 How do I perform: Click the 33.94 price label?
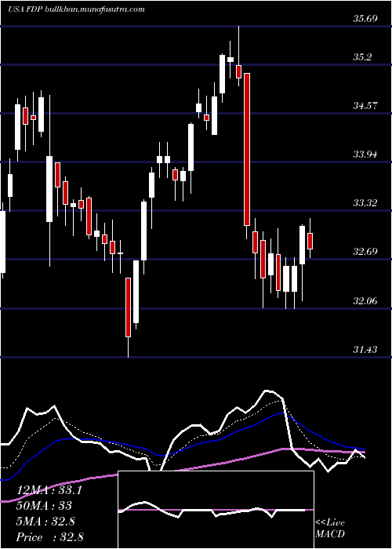365,154
